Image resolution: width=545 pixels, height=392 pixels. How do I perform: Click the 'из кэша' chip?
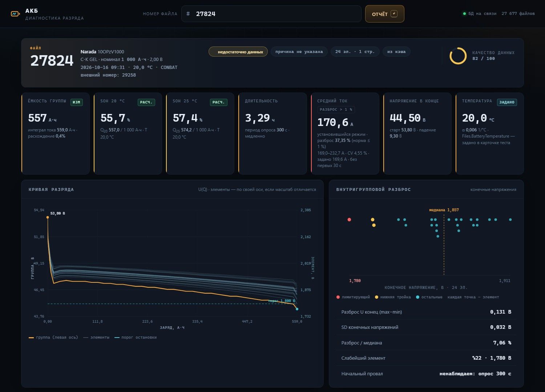pos(396,52)
